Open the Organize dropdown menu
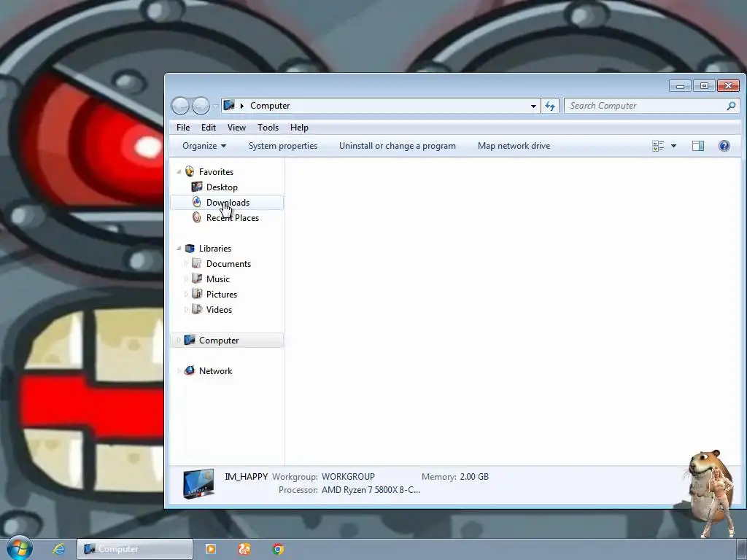This screenshot has width=747, height=560. pos(204,146)
